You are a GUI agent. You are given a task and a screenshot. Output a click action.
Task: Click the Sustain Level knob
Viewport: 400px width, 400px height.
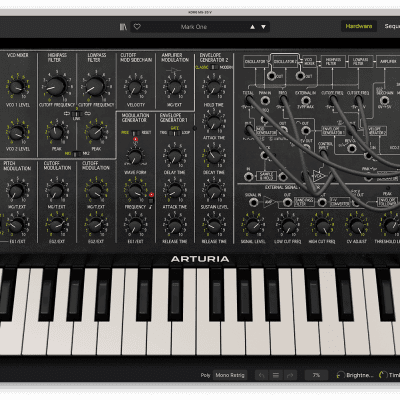coord(214,191)
